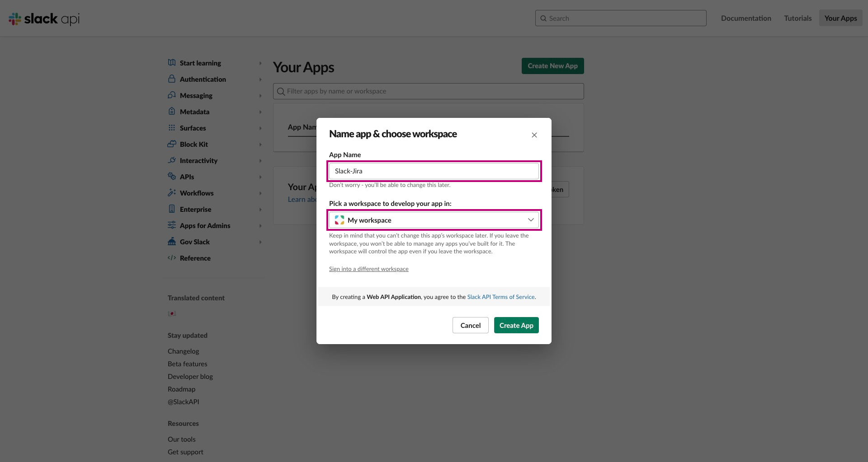The height and width of the screenshot is (462, 868).
Task: Open the Beta features link
Action: (x=187, y=364)
